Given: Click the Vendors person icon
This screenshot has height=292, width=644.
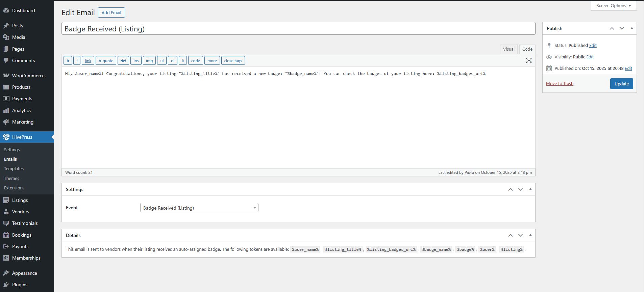Looking at the screenshot, I should [6, 212].
